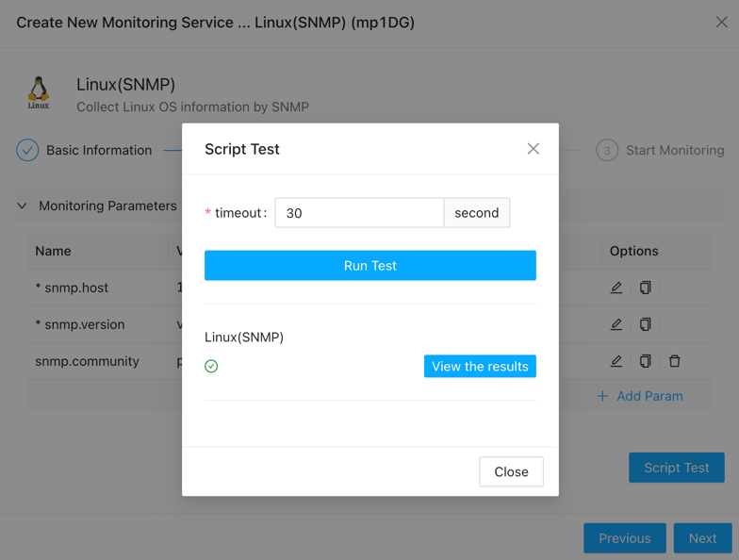Click the Next button
Image resolution: width=739 pixels, height=560 pixels.
click(x=702, y=538)
